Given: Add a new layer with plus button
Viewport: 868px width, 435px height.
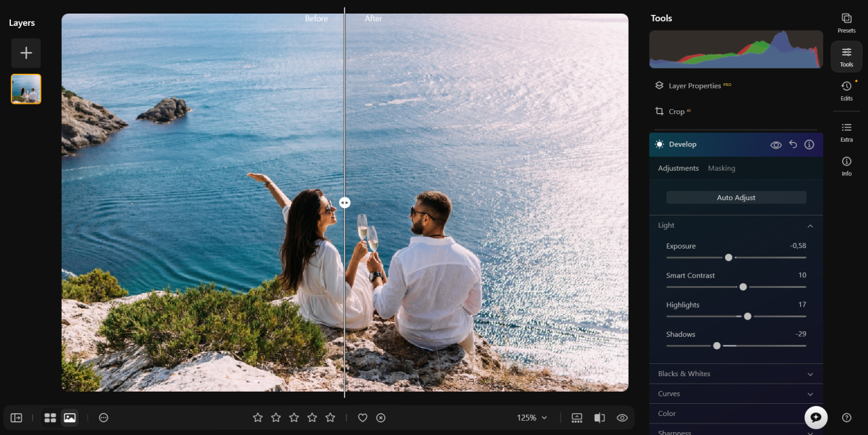Looking at the screenshot, I should click(26, 53).
